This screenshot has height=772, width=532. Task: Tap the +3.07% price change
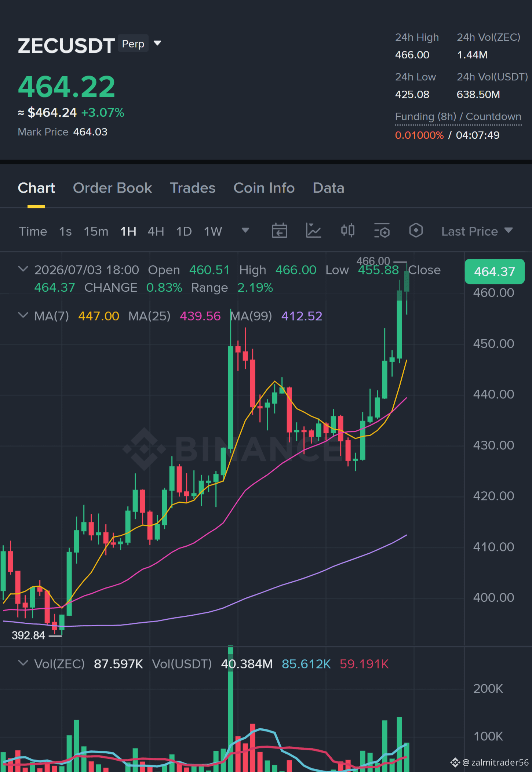tap(103, 112)
